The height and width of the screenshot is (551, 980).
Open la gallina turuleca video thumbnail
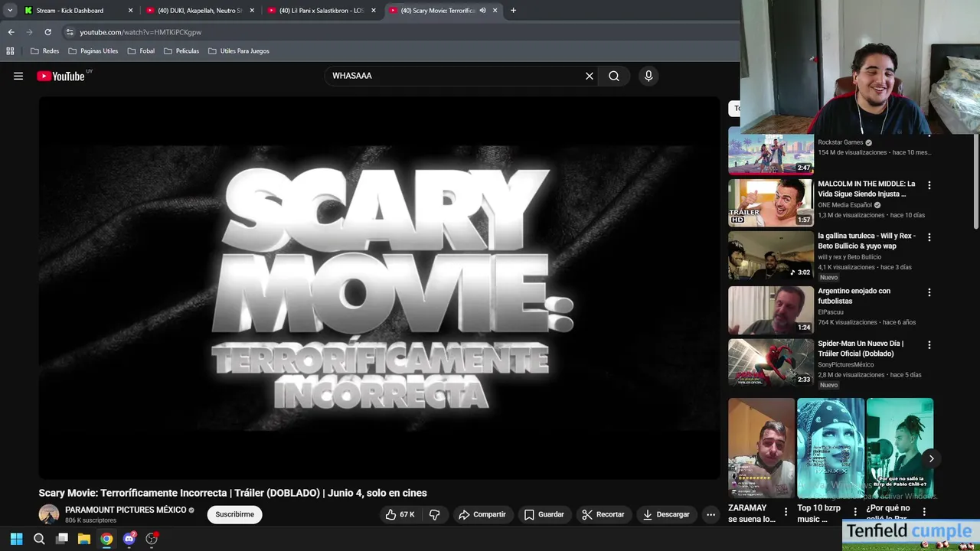pos(771,256)
